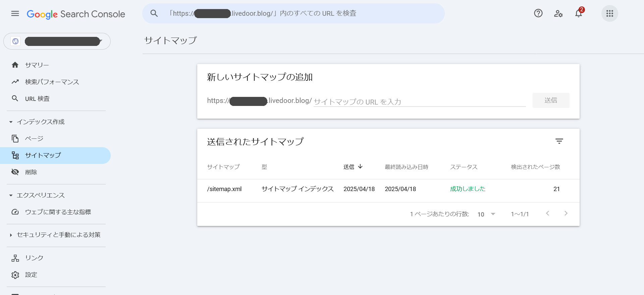Focus the サイトマップの URL を入力 field
This screenshot has height=295, width=644.
[x=420, y=102]
